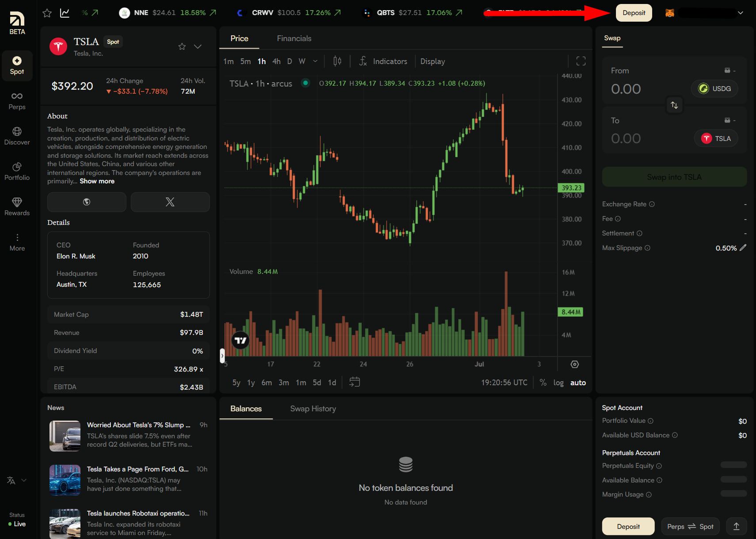Open the Spot trading section

(17, 65)
